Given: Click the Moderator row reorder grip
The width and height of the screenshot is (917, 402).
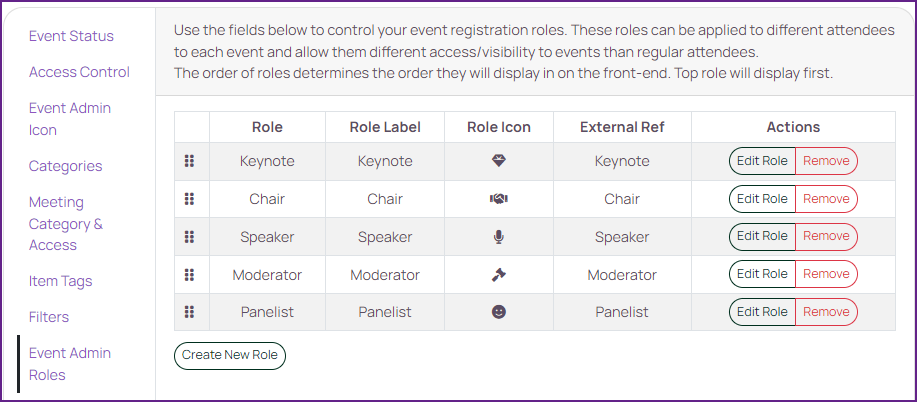Looking at the screenshot, I should pos(189,274).
